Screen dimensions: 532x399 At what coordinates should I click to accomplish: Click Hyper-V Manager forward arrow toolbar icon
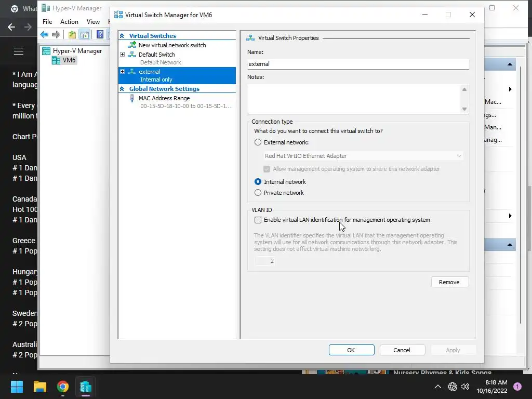(56, 34)
